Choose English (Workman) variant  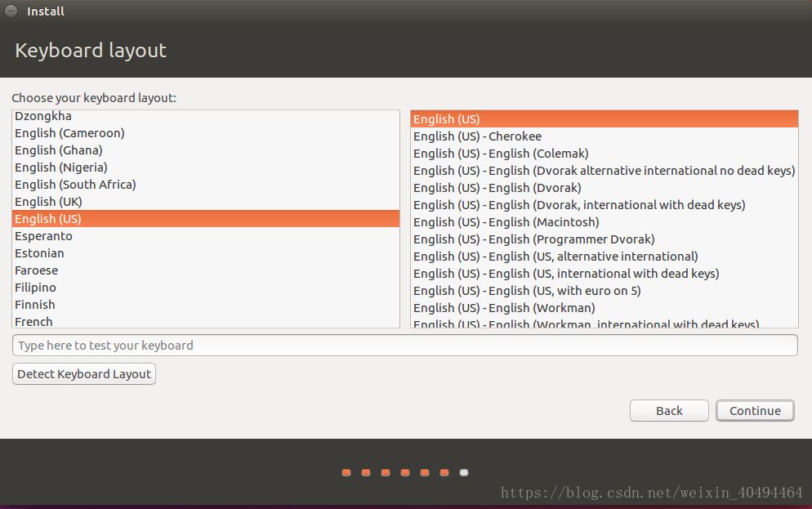click(x=605, y=307)
